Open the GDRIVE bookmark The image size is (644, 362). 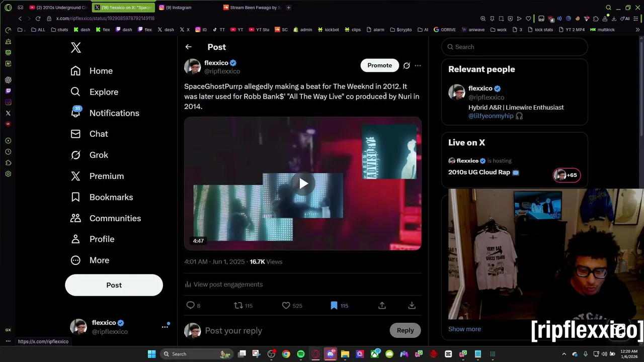pos(445,30)
